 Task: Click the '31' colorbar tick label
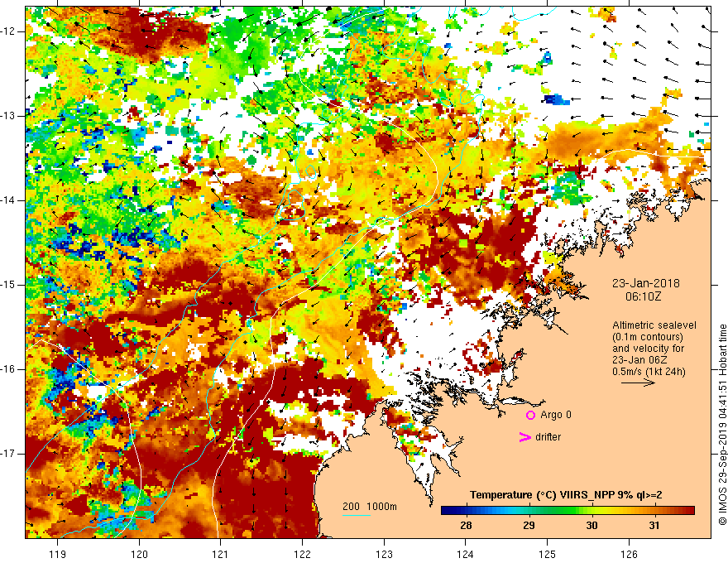click(x=654, y=526)
